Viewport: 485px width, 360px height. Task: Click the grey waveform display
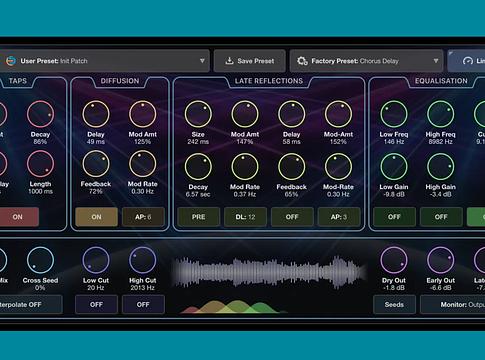click(x=269, y=272)
